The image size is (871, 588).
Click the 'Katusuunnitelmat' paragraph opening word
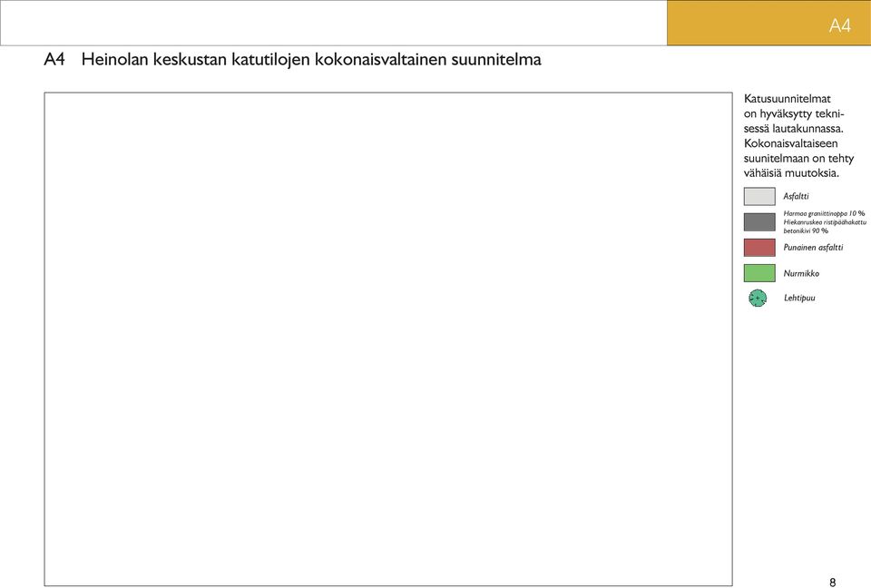pos(788,98)
